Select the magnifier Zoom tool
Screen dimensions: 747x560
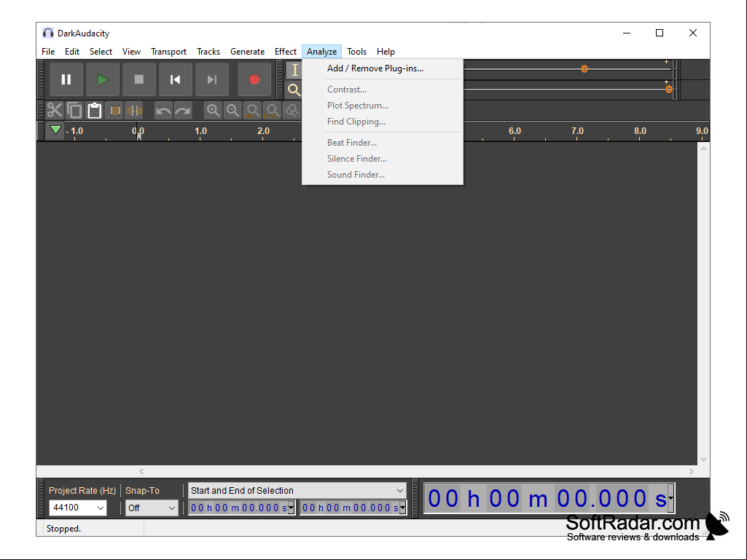294,90
